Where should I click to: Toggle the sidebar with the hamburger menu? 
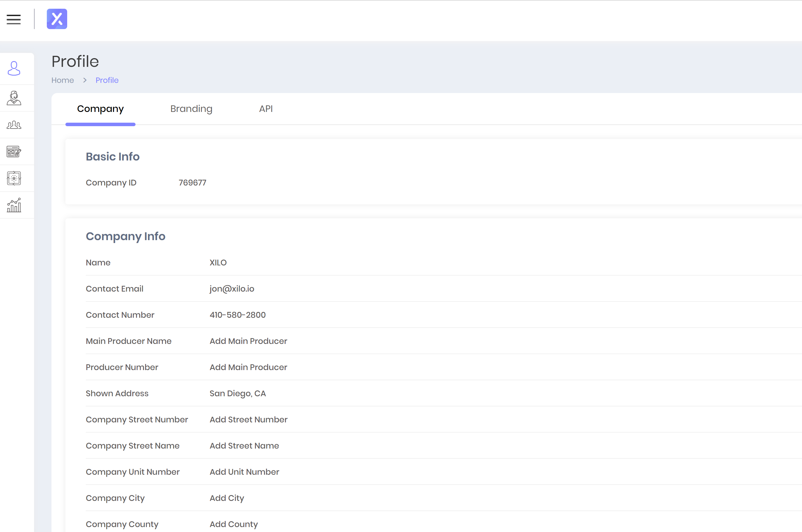point(14,19)
